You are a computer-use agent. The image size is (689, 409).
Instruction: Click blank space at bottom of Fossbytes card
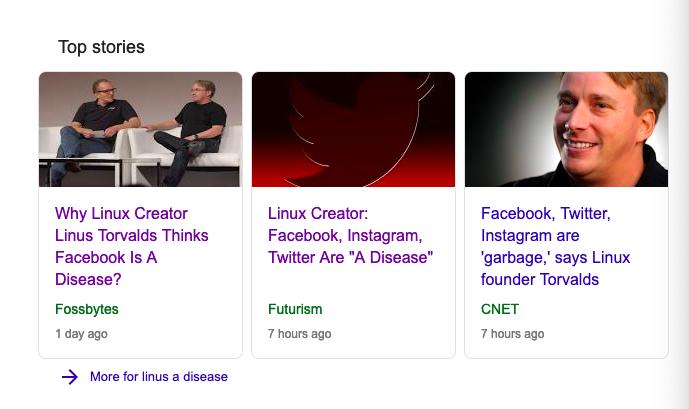(x=180, y=346)
